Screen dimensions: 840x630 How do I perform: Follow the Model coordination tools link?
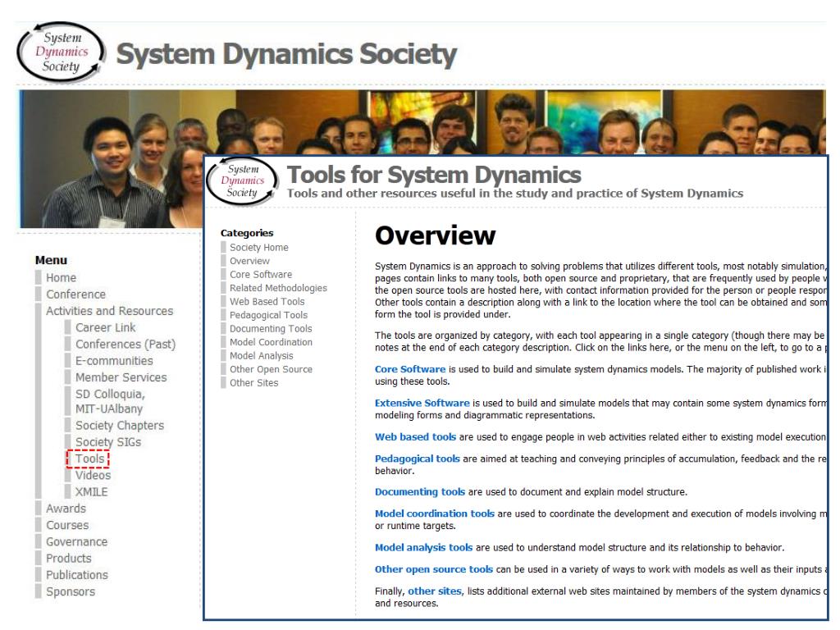(x=435, y=514)
